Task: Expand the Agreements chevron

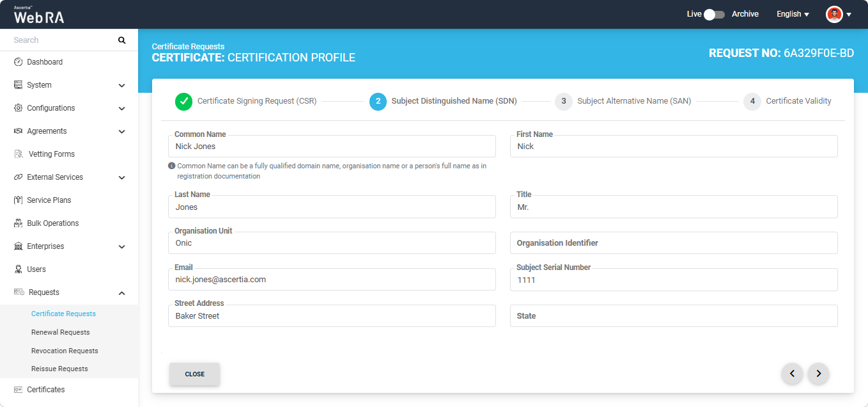Action: (x=122, y=132)
